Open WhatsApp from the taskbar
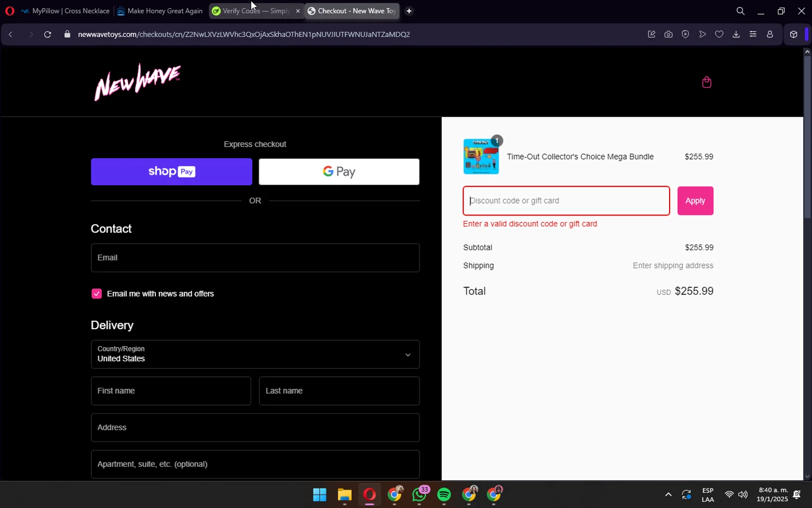 [420, 494]
